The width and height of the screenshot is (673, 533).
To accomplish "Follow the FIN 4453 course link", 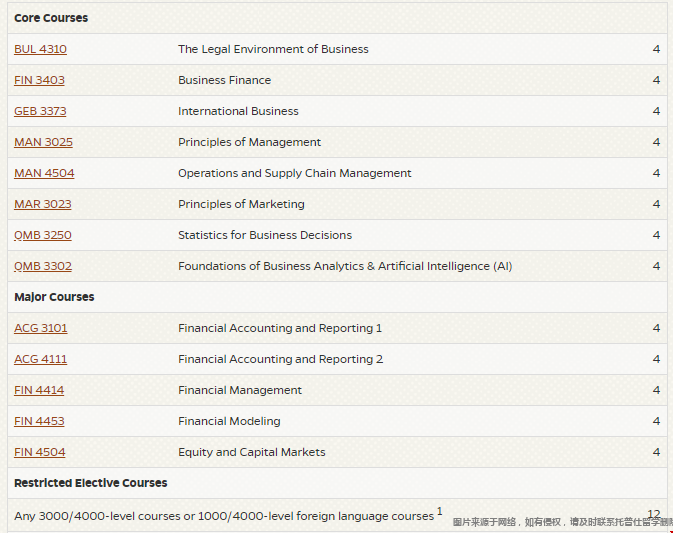I will pyautogui.click(x=39, y=421).
